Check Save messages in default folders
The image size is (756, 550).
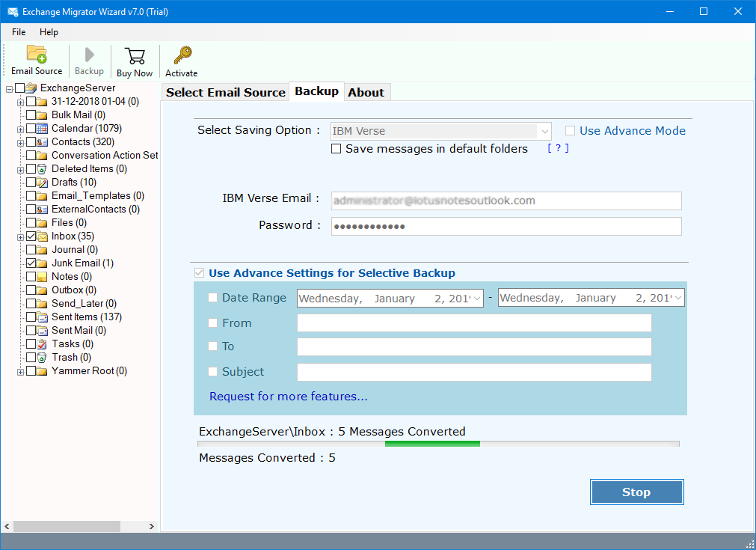pos(336,149)
